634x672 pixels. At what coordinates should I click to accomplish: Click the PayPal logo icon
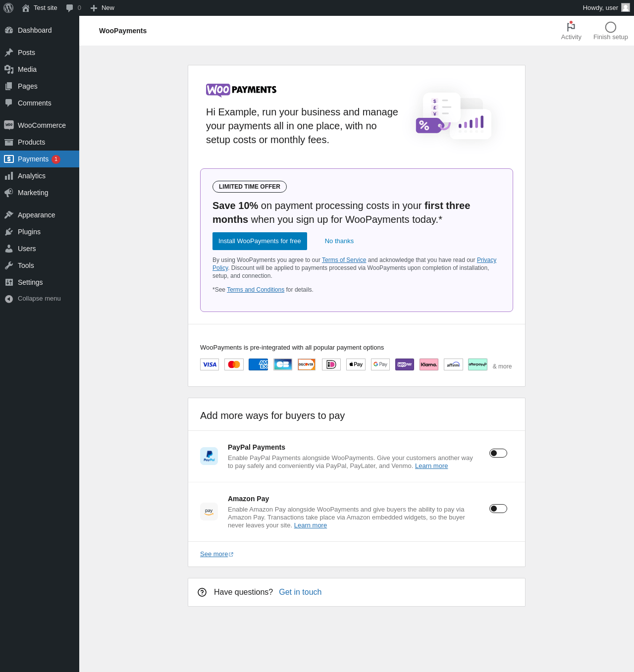point(209,456)
